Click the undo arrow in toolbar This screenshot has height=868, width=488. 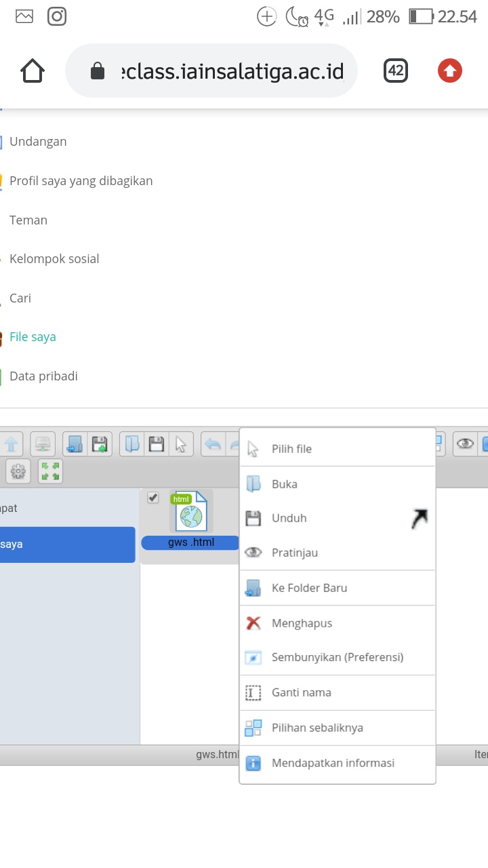[x=213, y=444]
